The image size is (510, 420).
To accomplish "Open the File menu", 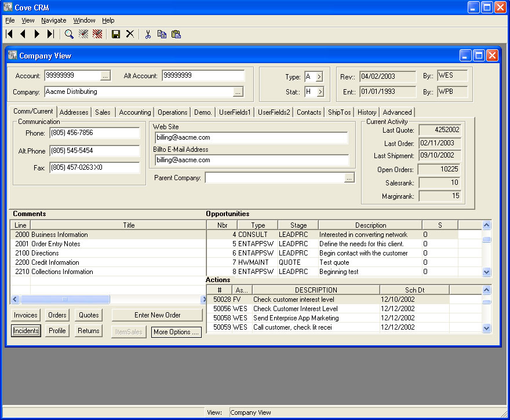I will pos(10,20).
